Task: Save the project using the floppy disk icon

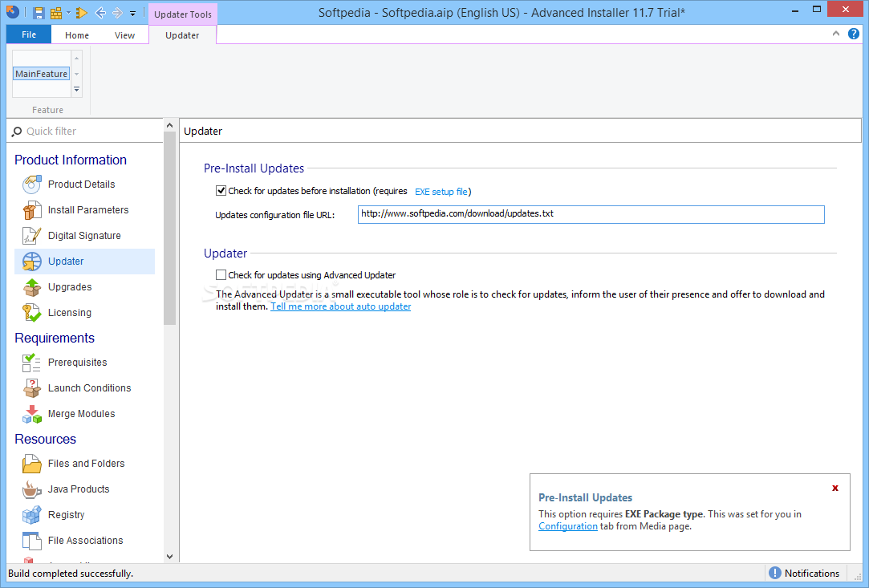Action: click(39, 13)
